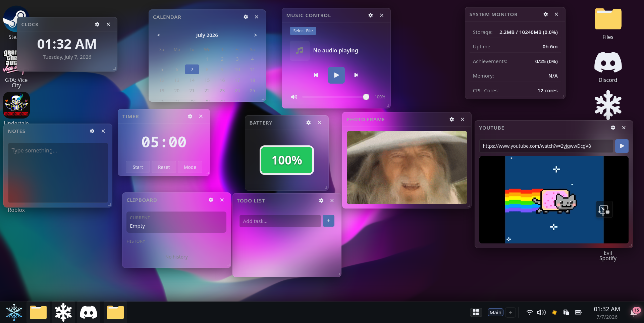Open Discord from the taskbar
644x323 pixels.
pos(89,312)
